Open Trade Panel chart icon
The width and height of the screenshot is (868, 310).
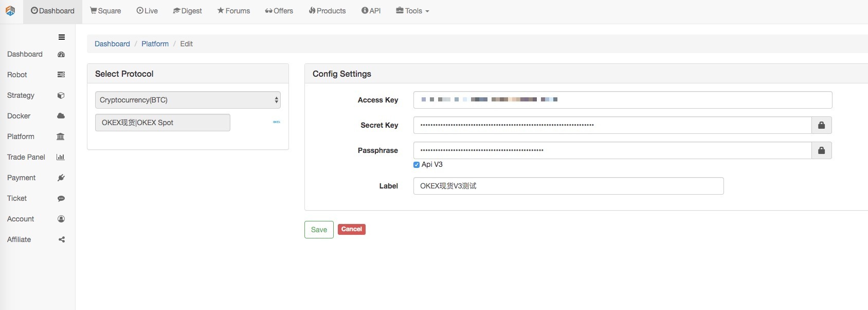pyautogui.click(x=61, y=157)
